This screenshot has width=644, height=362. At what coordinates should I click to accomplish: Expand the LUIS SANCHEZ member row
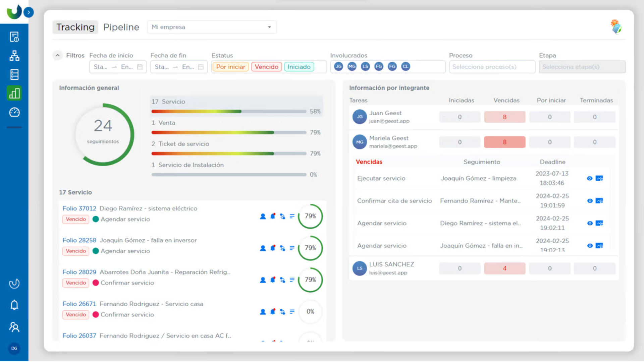click(x=484, y=268)
